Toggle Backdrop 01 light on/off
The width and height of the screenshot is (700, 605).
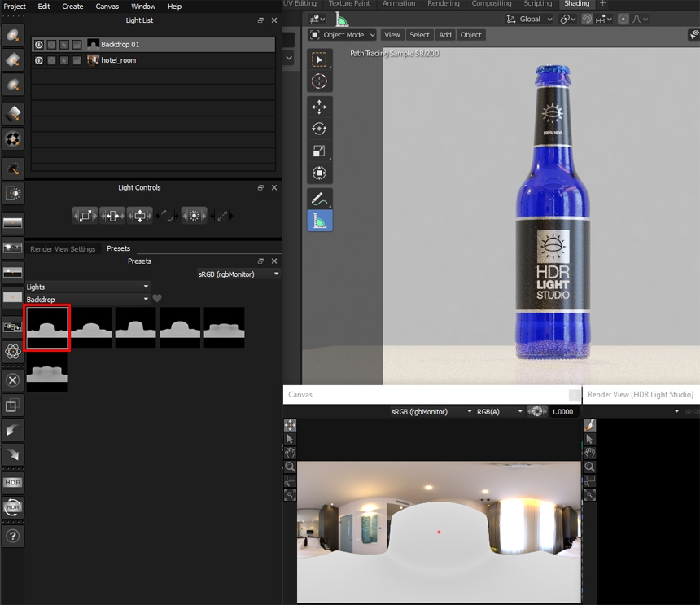tap(39, 45)
